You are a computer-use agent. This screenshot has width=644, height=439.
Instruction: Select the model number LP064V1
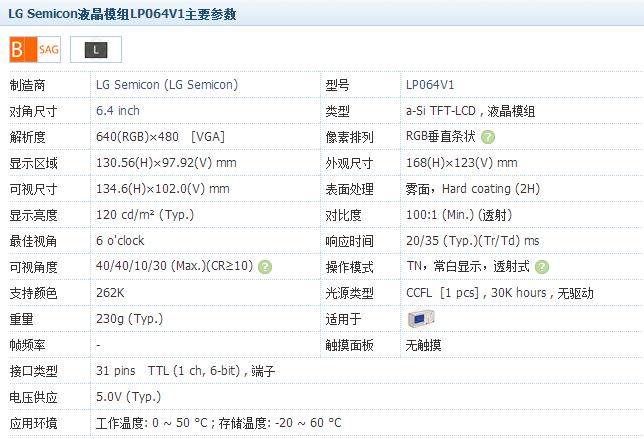(430, 85)
